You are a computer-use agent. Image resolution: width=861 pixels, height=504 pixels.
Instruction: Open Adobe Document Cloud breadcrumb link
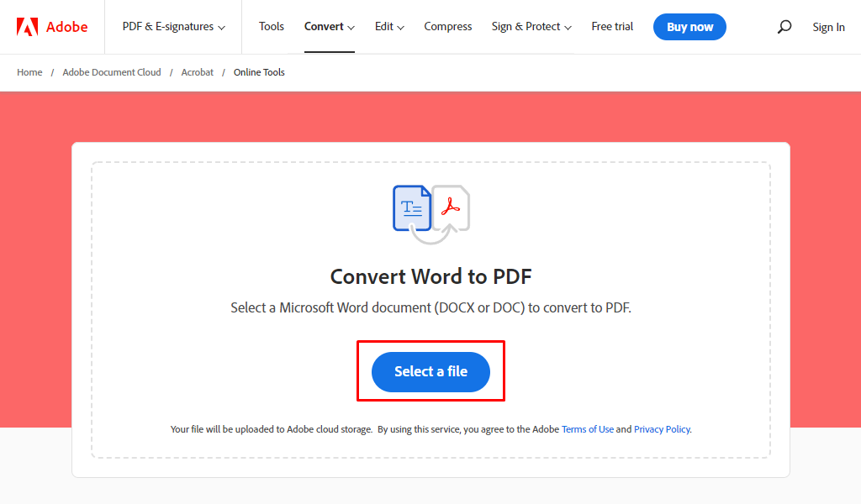pyautogui.click(x=112, y=72)
